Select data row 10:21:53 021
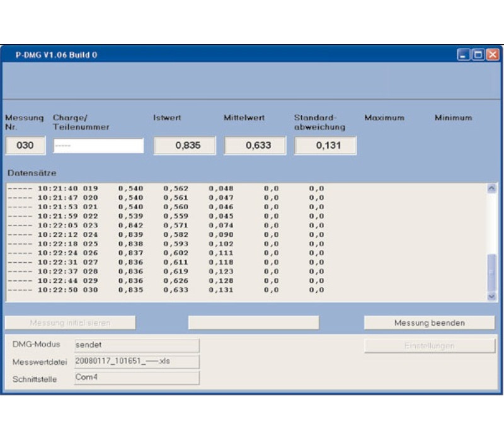Screen dimensions: 504x441 [166, 207]
